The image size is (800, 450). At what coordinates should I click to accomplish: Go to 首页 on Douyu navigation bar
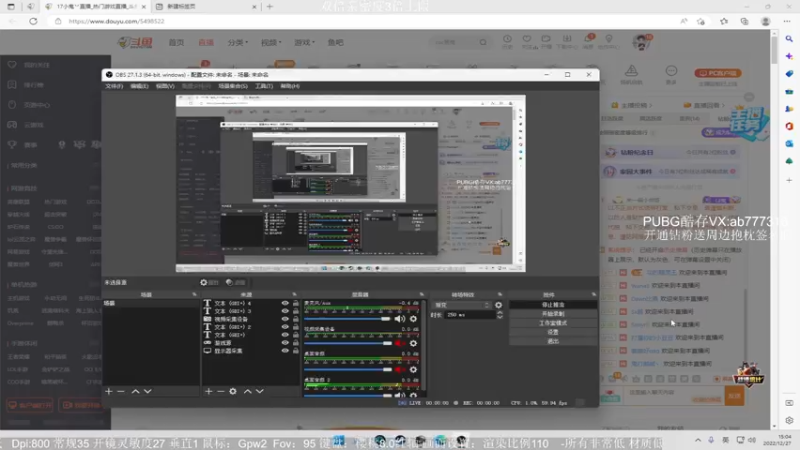(x=176, y=42)
